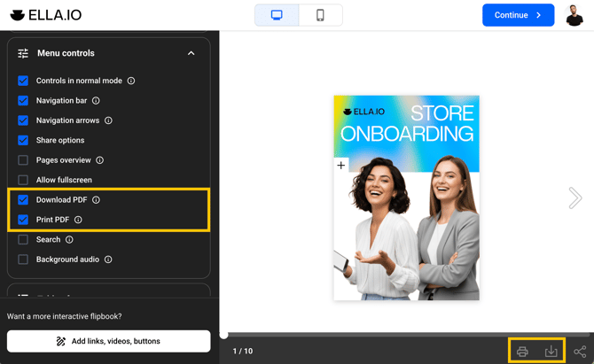
Task: Switch to mobile preview mode
Action: pos(320,15)
